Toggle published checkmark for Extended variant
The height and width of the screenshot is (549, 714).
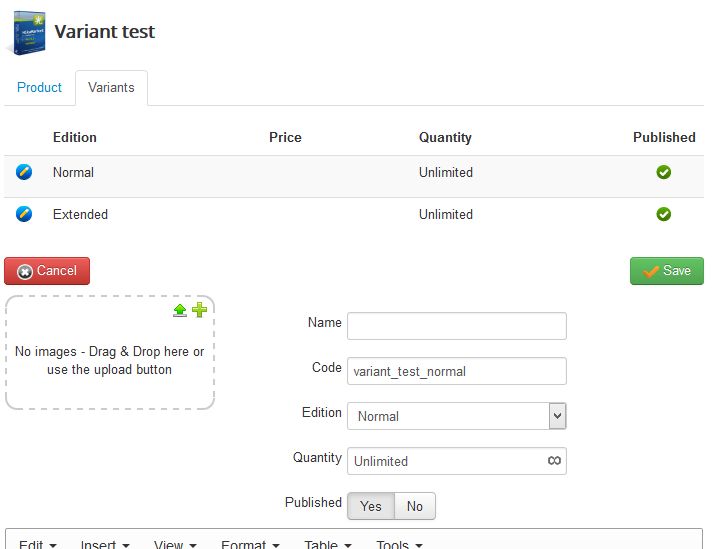coord(663,214)
